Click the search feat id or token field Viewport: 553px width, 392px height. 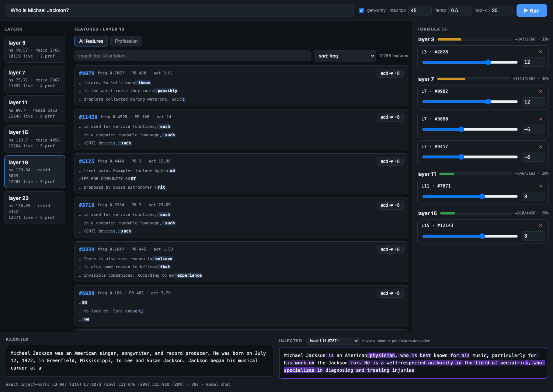coord(192,56)
